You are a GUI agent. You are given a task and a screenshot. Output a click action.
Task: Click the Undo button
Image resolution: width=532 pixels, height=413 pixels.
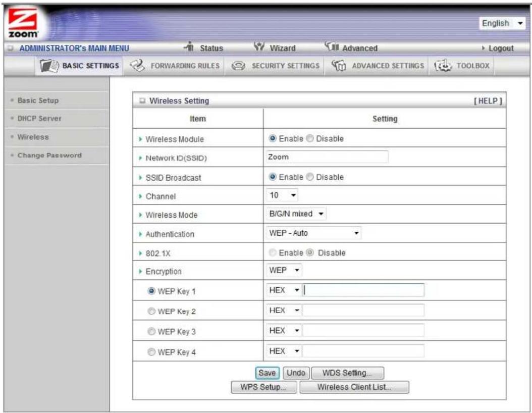296,373
